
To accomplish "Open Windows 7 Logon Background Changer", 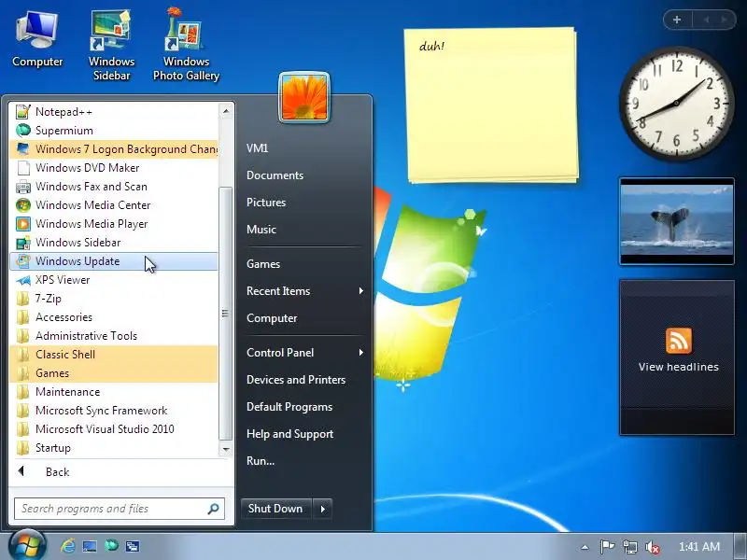I will [x=113, y=149].
